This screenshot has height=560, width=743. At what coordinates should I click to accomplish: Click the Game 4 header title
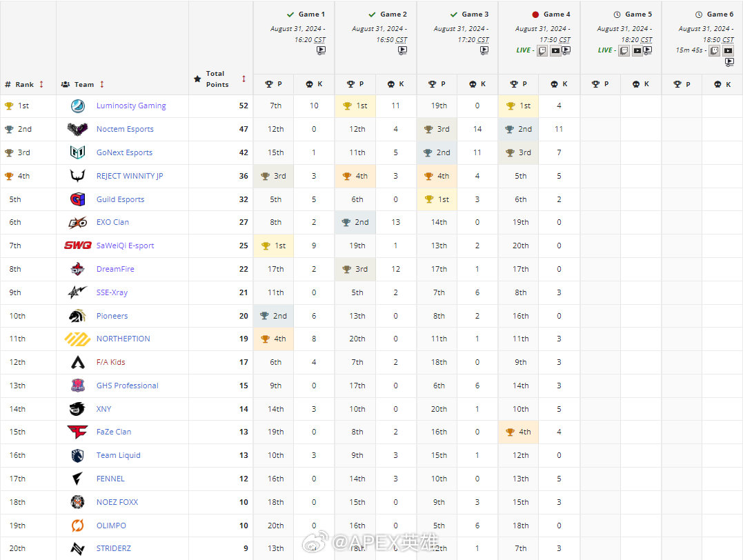click(557, 14)
